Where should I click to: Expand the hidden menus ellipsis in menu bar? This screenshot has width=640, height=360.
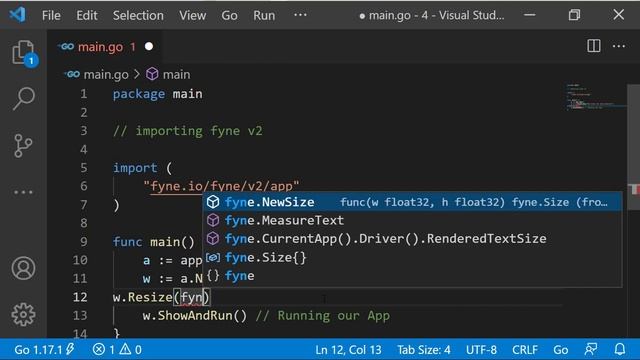[300, 15]
